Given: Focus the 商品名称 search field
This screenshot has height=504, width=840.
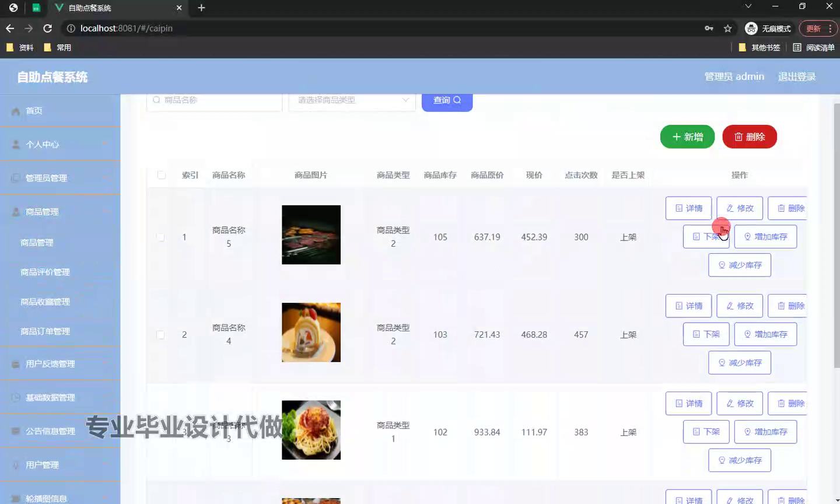Looking at the screenshot, I should [x=215, y=100].
